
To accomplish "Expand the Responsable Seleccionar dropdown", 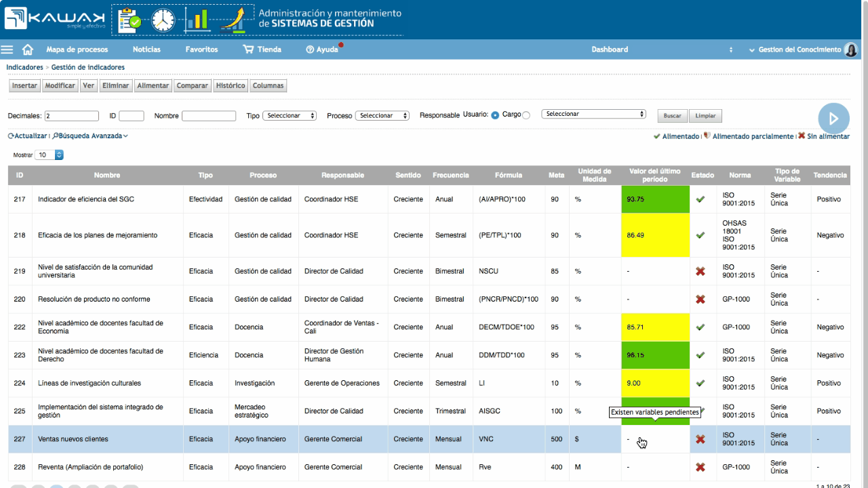I will [x=593, y=115].
